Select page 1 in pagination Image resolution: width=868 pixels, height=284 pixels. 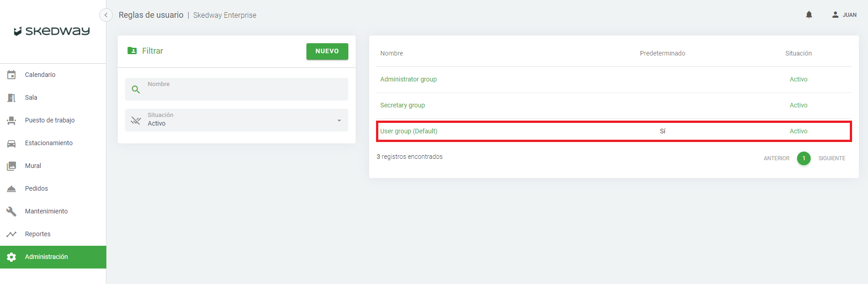(803, 158)
